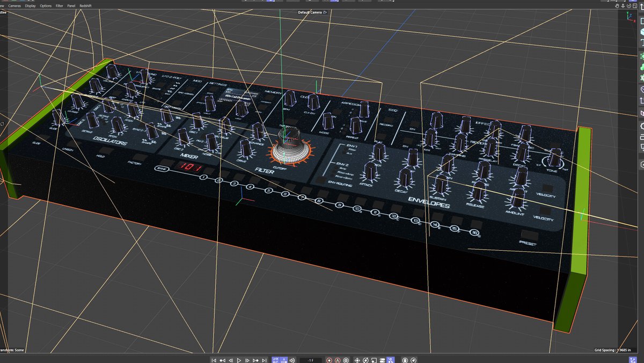
Task: Enable Autokeying with the red A icon
Action: 337,360
